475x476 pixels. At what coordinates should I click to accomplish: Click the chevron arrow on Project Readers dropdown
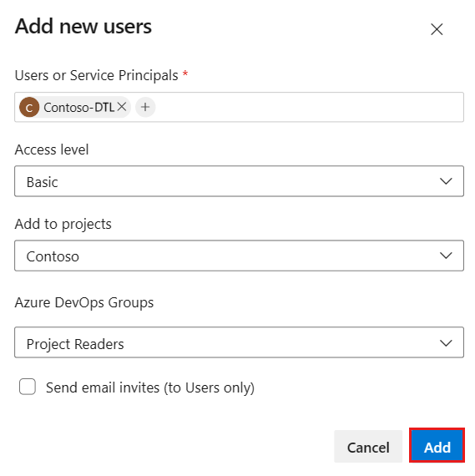tap(446, 343)
